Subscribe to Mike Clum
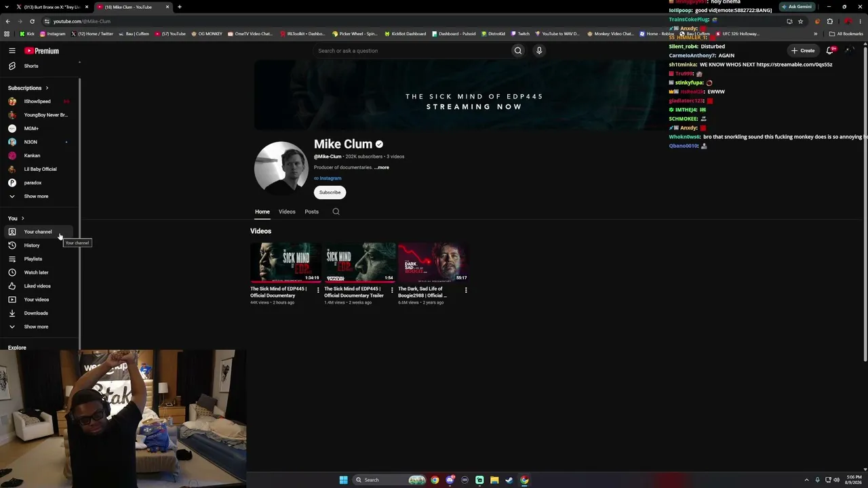Screen dimensions: 868x488 click(330, 192)
